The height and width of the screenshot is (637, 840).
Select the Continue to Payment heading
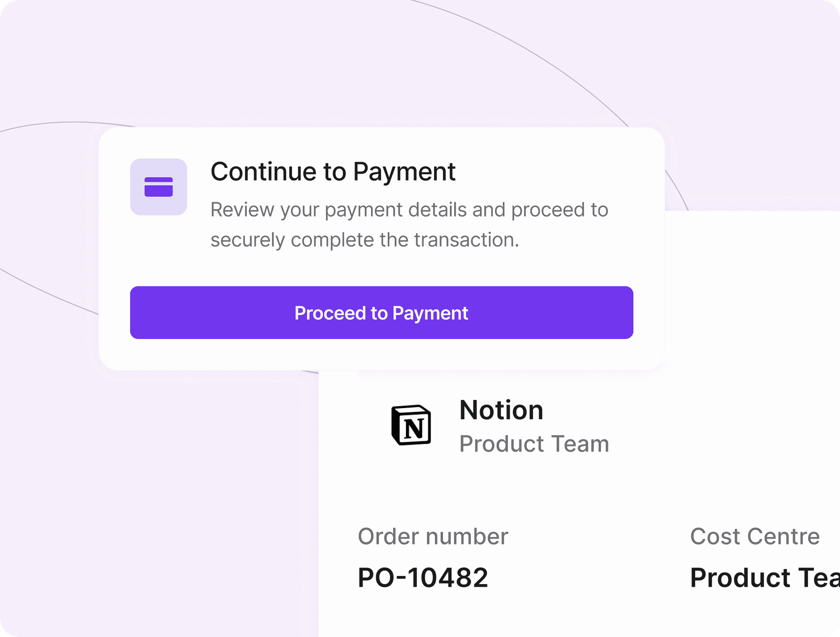pyautogui.click(x=333, y=172)
